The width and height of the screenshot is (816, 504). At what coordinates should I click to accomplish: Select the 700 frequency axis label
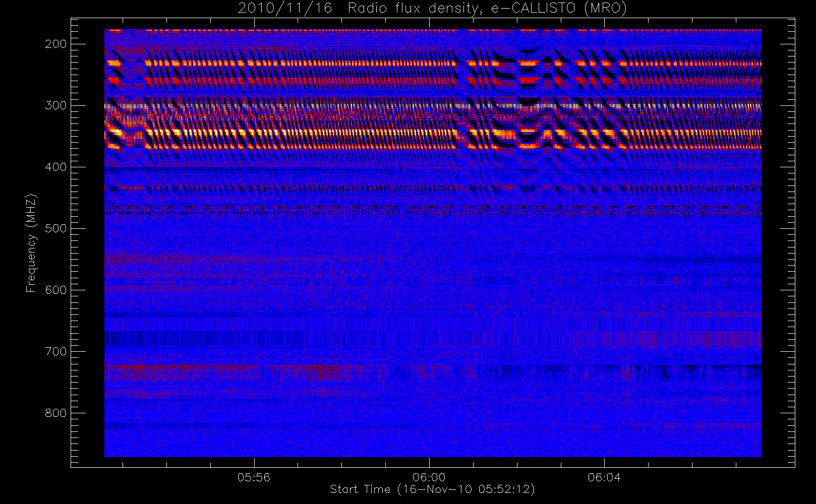click(x=55, y=351)
